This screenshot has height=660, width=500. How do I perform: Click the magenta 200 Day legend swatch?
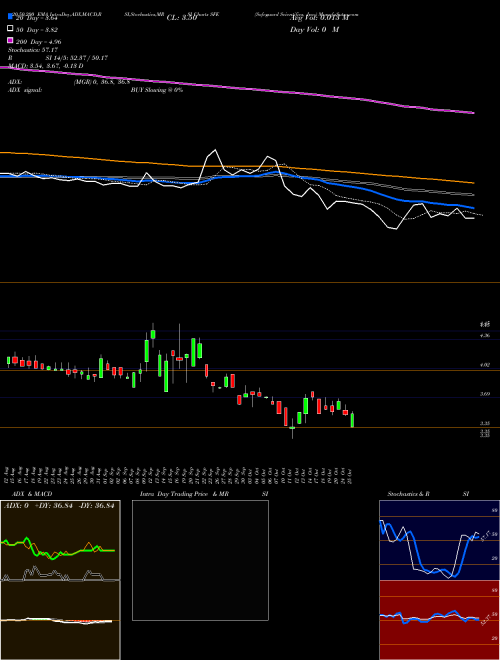coord(11,40)
